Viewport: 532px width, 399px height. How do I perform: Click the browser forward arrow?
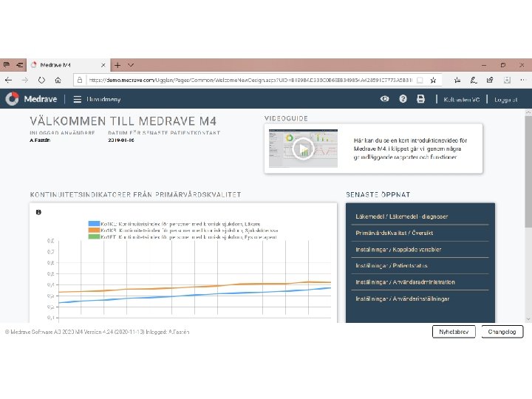point(25,80)
